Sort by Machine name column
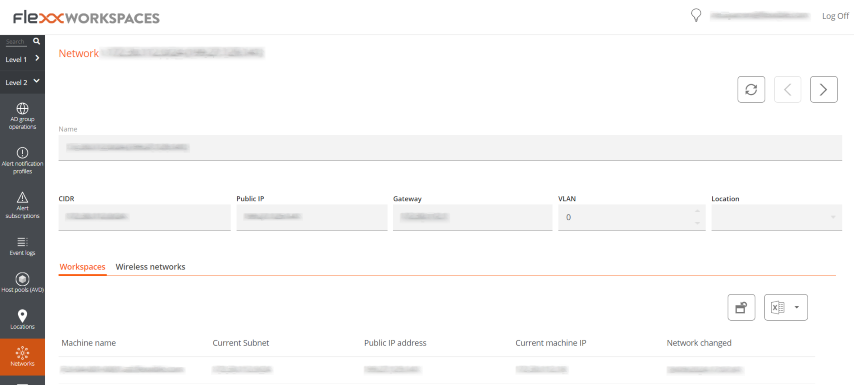Image resolution: width=854 pixels, height=385 pixels. coord(89,343)
